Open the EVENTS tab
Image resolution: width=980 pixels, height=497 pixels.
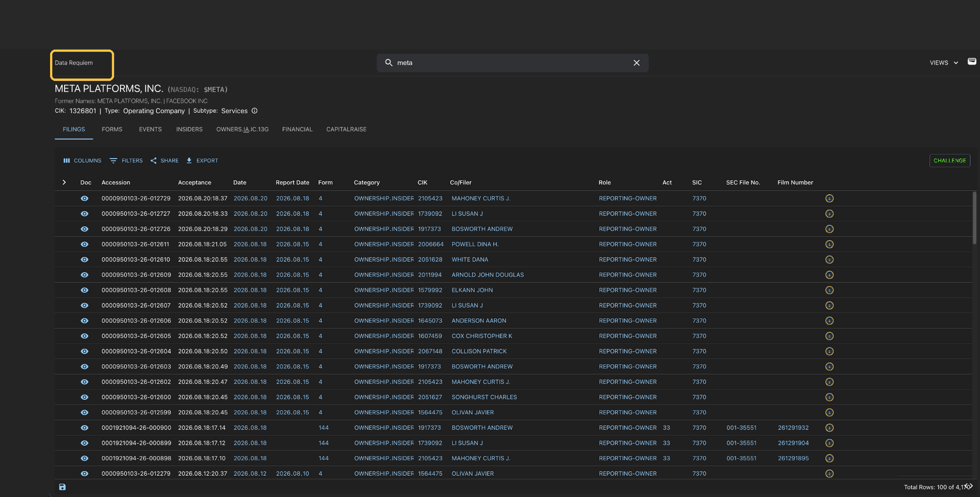click(150, 129)
